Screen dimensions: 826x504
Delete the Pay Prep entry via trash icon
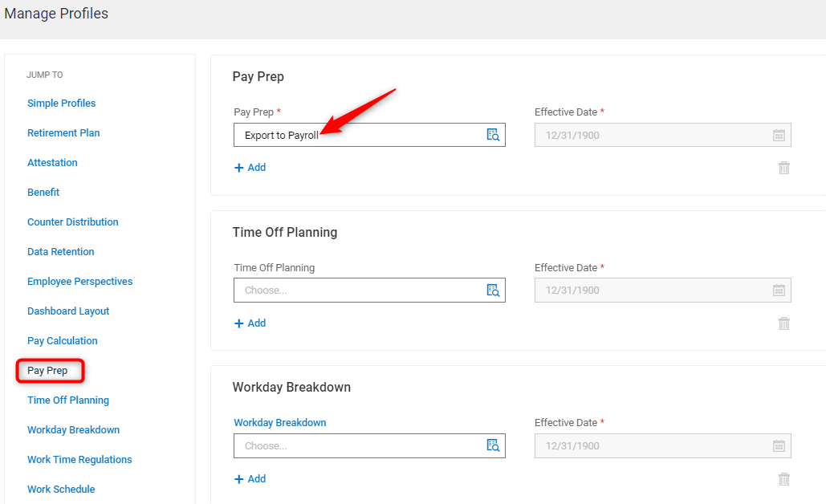tap(783, 168)
